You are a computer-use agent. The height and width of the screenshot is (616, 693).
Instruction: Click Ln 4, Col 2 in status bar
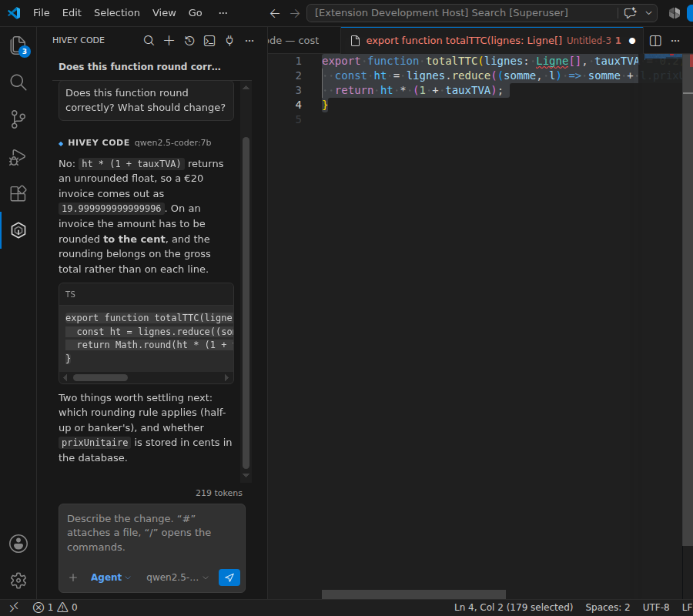[x=514, y=608]
